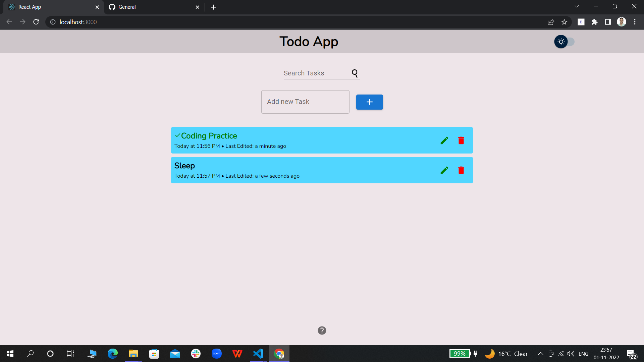
Task: Edit the Coding Practice task
Action: click(444, 140)
